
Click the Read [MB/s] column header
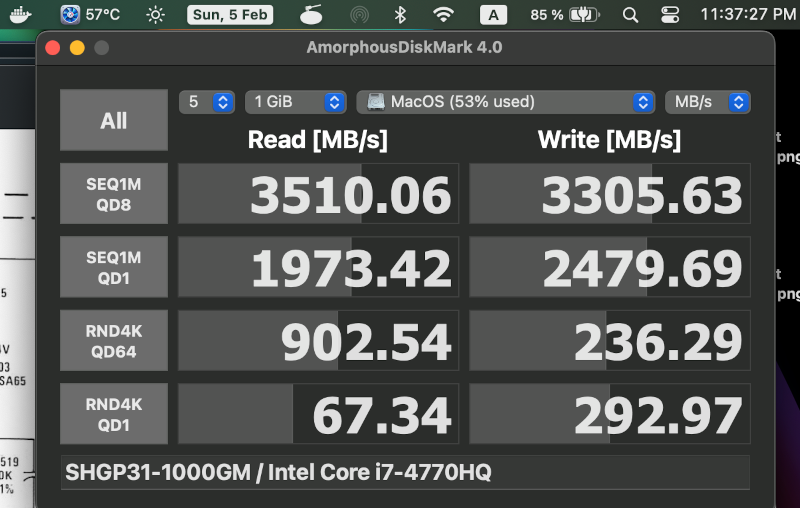317,140
